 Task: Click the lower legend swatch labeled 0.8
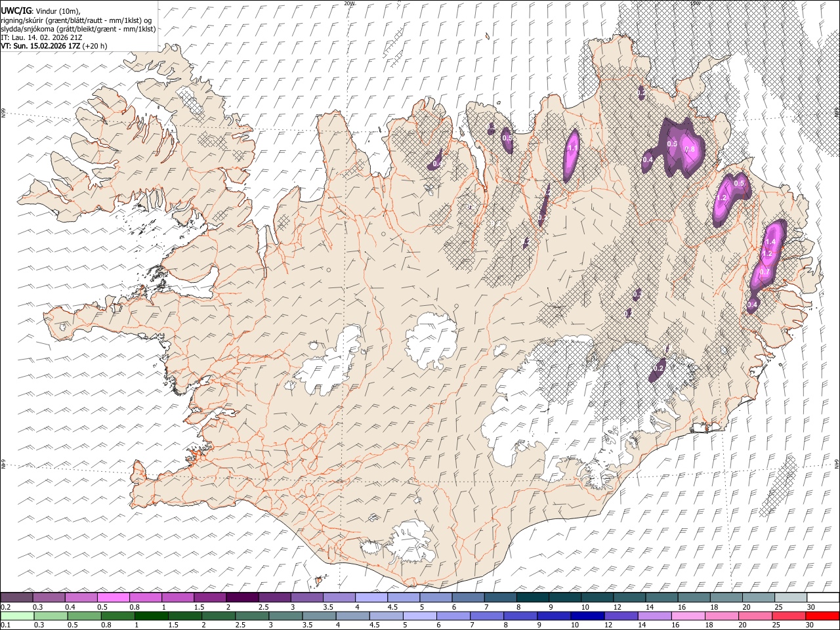click(x=117, y=616)
